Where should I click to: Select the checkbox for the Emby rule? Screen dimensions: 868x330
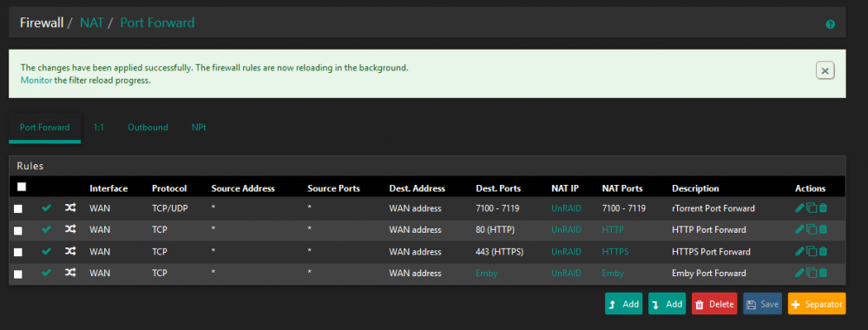pyautogui.click(x=18, y=274)
